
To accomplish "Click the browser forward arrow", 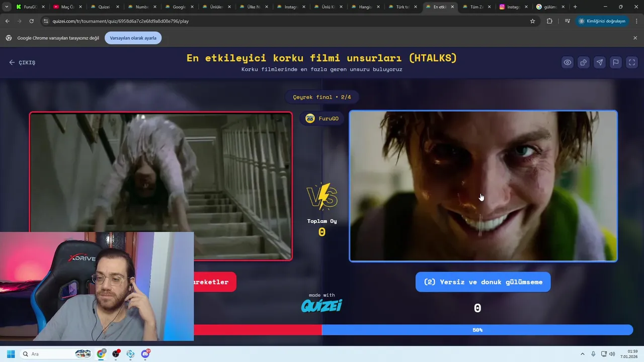I will (x=19, y=21).
